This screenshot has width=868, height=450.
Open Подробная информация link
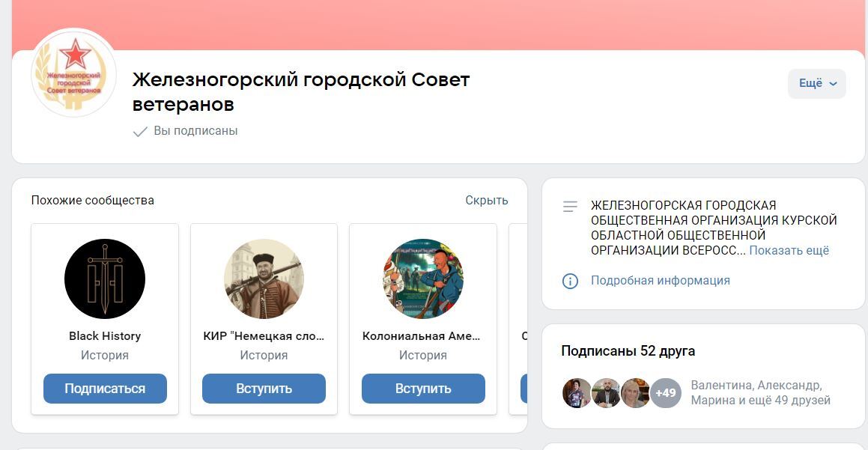[x=661, y=281]
